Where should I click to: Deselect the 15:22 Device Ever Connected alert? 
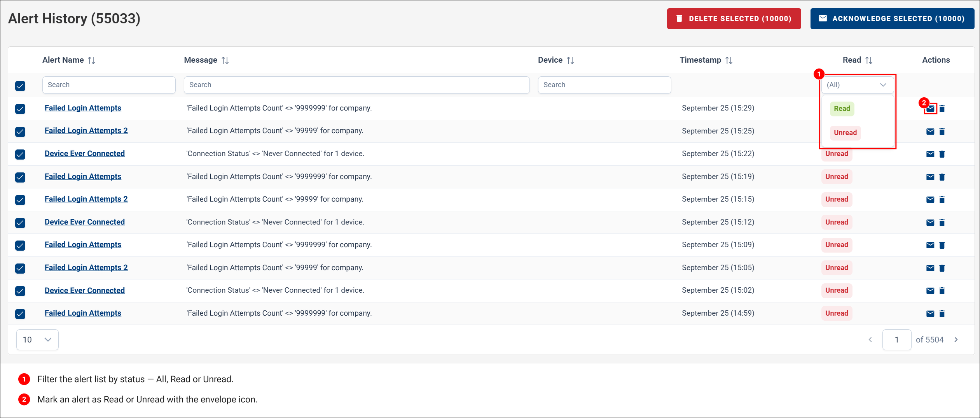[20, 154]
